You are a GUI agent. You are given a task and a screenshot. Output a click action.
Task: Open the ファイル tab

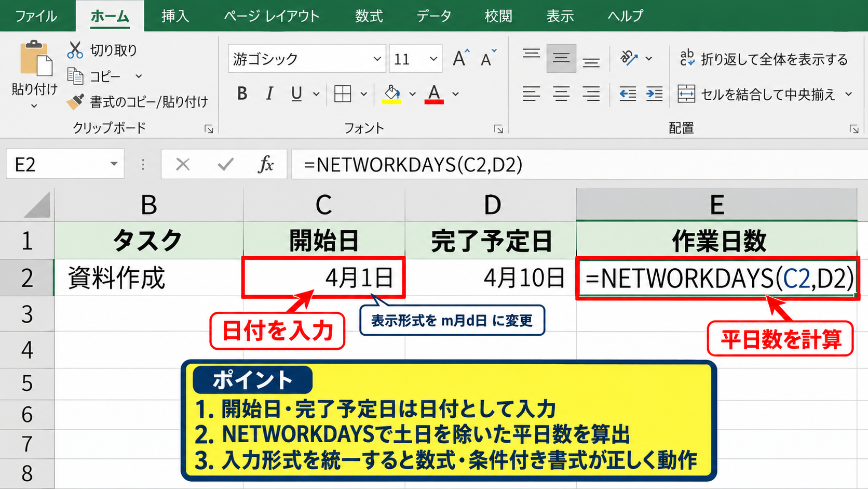click(x=36, y=16)
